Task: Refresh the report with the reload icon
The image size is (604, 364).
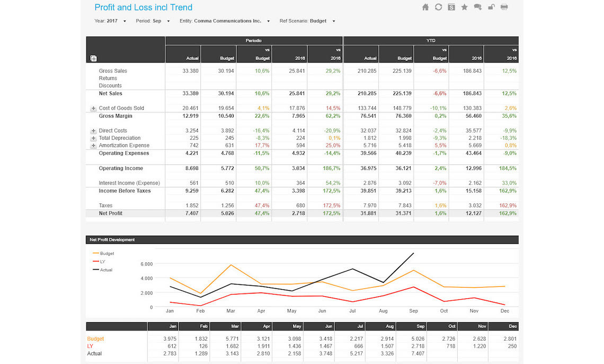Action: point(438,7)
